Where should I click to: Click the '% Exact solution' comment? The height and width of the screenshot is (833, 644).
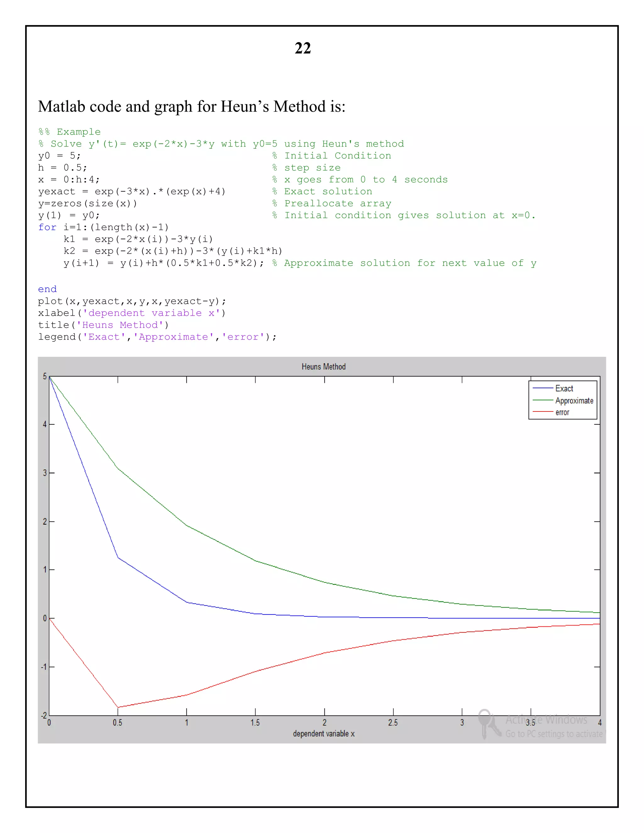click(322, 191)
